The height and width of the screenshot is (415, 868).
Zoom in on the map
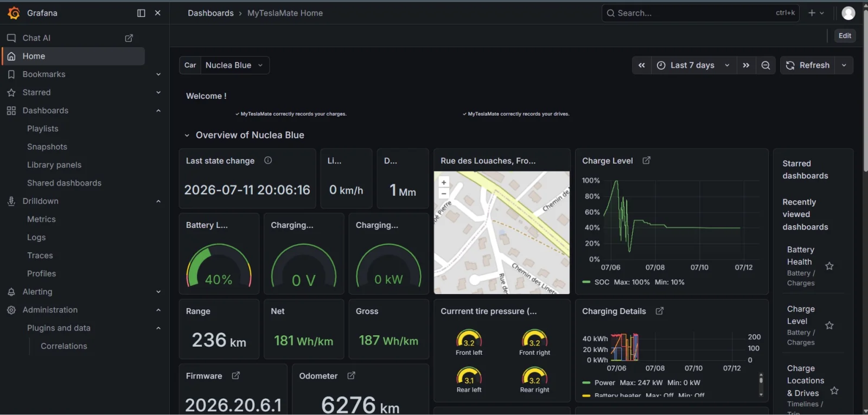444,182
